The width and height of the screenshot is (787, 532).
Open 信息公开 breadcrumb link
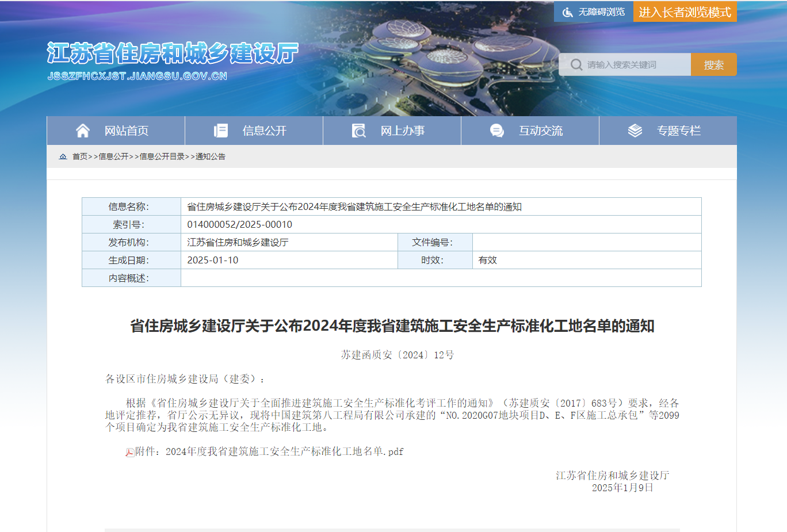pyautogui.click(x=114, y=156)
